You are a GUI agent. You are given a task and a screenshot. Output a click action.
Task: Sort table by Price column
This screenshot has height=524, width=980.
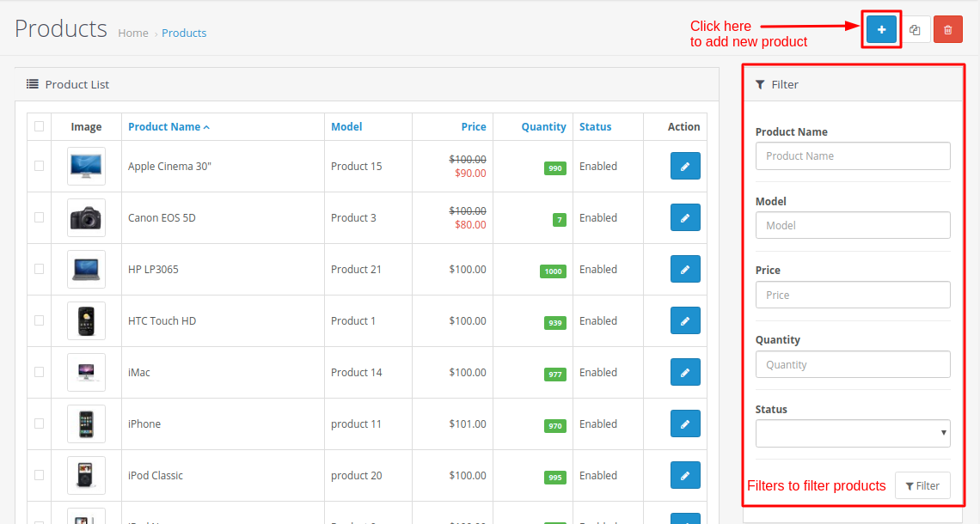pyautogui.click(x=473, y=127)
